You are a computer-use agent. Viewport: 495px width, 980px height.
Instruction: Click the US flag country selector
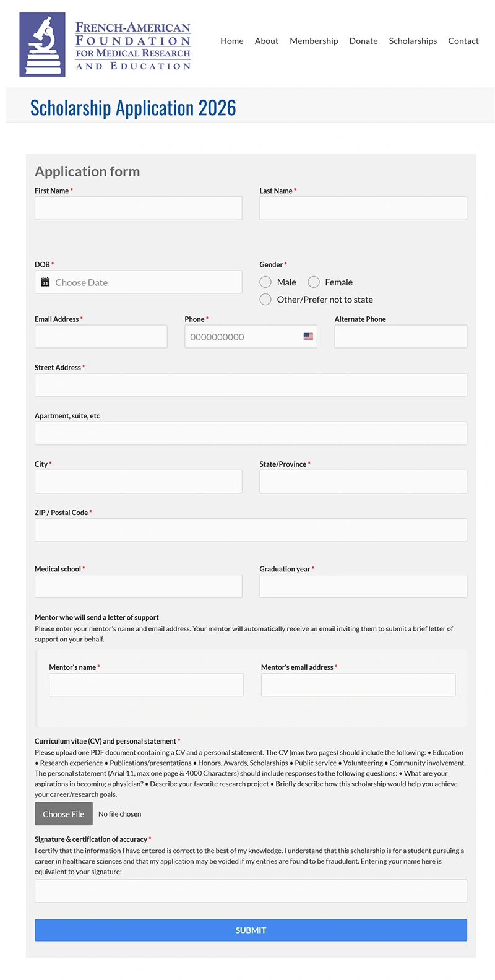tap(308, 337)
